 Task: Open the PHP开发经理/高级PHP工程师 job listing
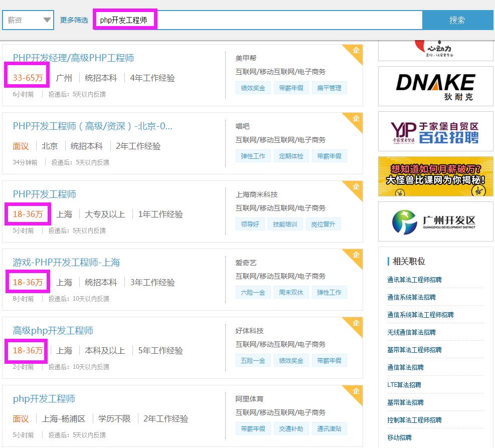click(73, 58)
